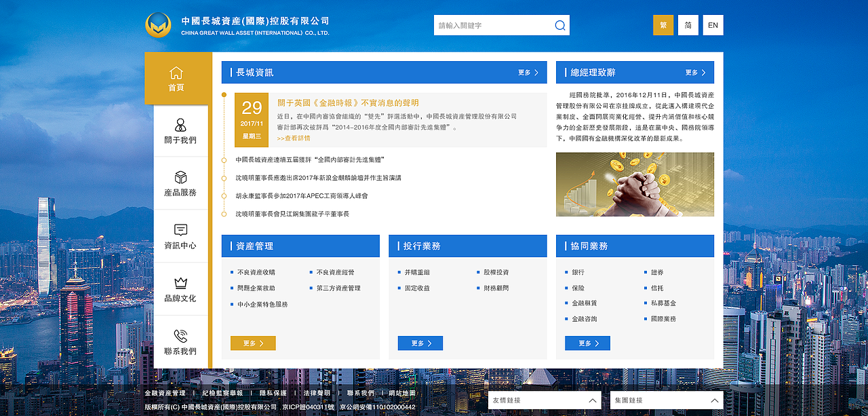Click footer link 網站地圖
Image resolution: width=868 pixels, height=416 pixels.
tap(402, 393)
